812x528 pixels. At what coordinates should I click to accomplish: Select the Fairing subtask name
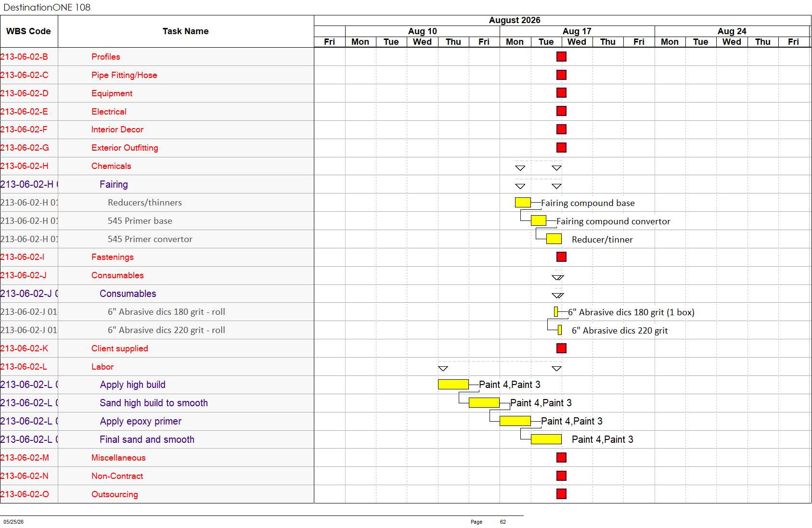click(x=114, y=184)
